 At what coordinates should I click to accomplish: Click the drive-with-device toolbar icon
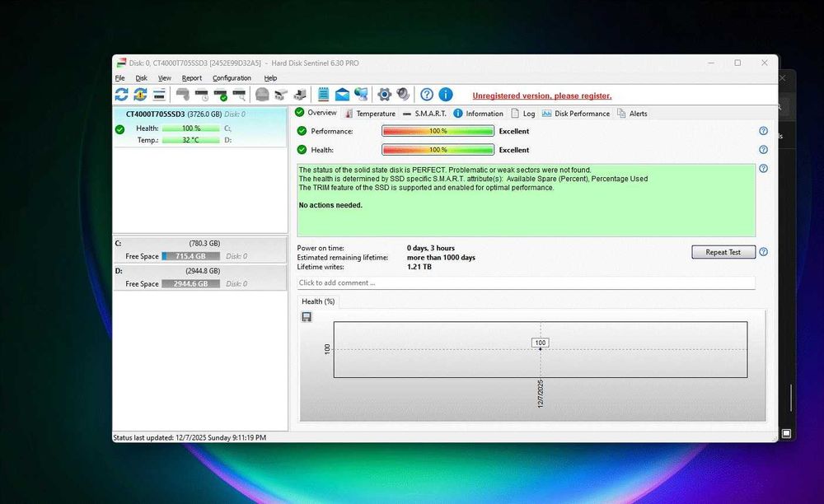tap(300, 95)
